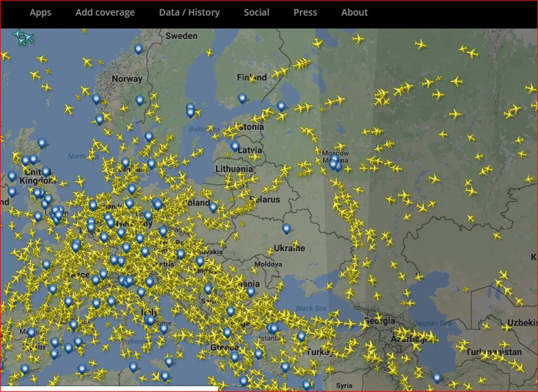Click the plane directly above the Moscow label
This screenshot has height=392, width=538.
pyautogui.click(x=340, y=146)
